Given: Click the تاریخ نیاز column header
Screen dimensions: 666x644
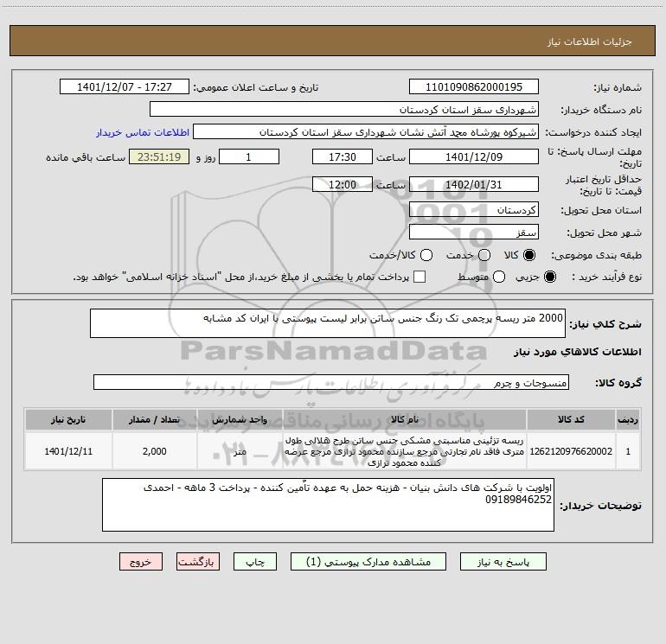Looking at the screenshot, I should pos(68,419).
